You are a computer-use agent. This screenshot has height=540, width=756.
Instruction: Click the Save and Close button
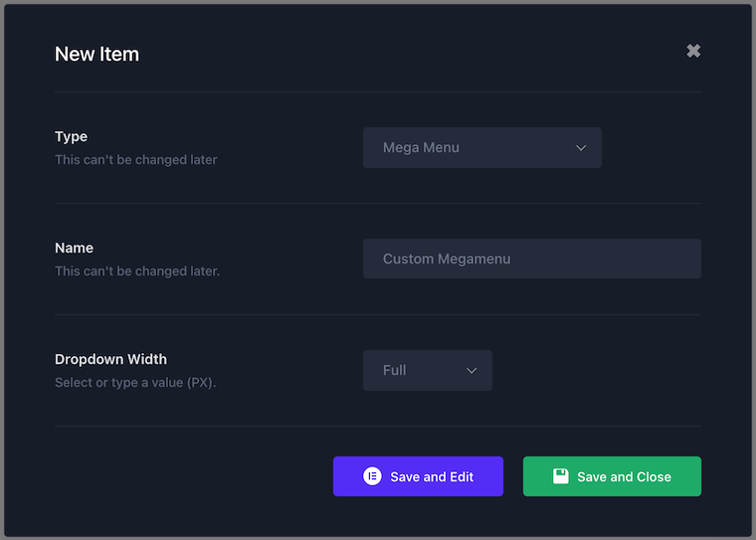612,476
